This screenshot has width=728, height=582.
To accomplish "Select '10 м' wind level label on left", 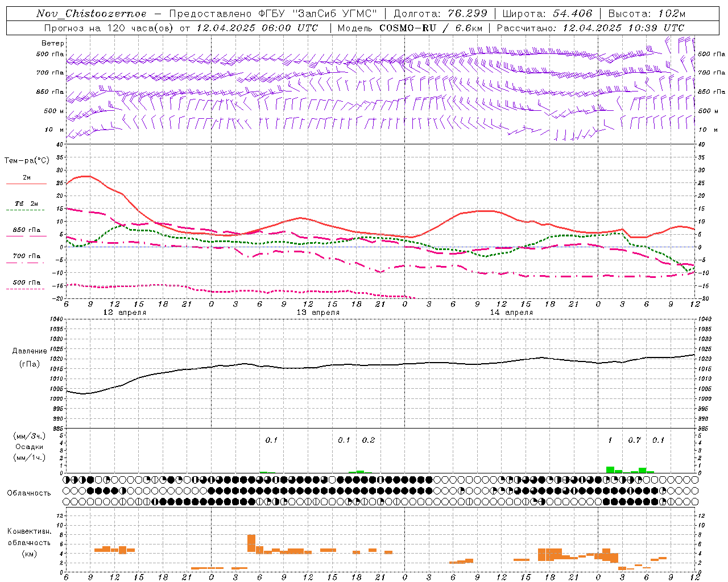I will 55,130.
